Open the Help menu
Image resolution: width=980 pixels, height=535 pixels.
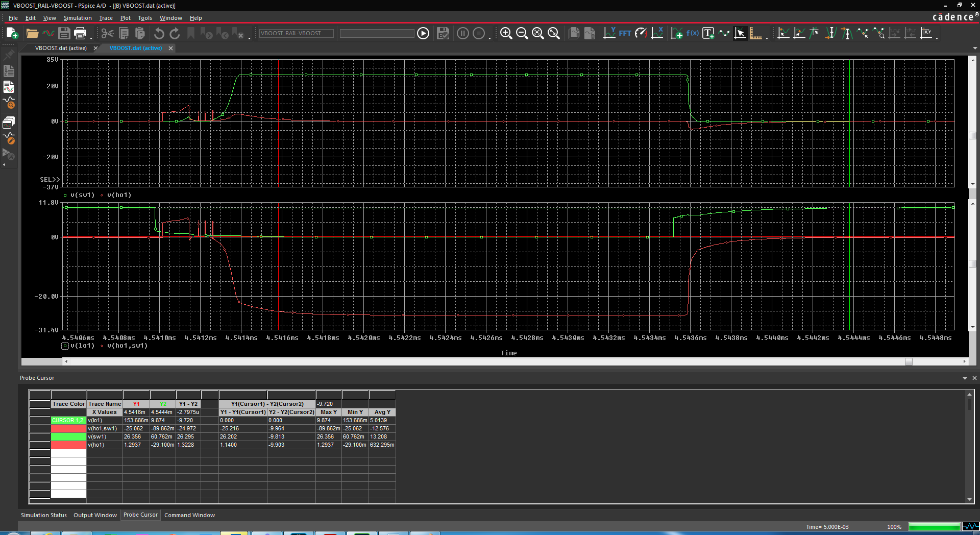point(196,18)
